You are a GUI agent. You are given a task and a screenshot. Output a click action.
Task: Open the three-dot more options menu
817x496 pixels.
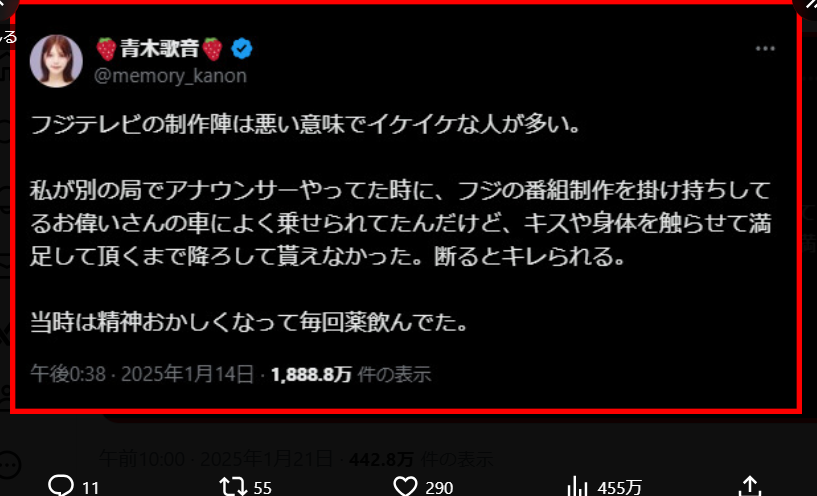765,49
